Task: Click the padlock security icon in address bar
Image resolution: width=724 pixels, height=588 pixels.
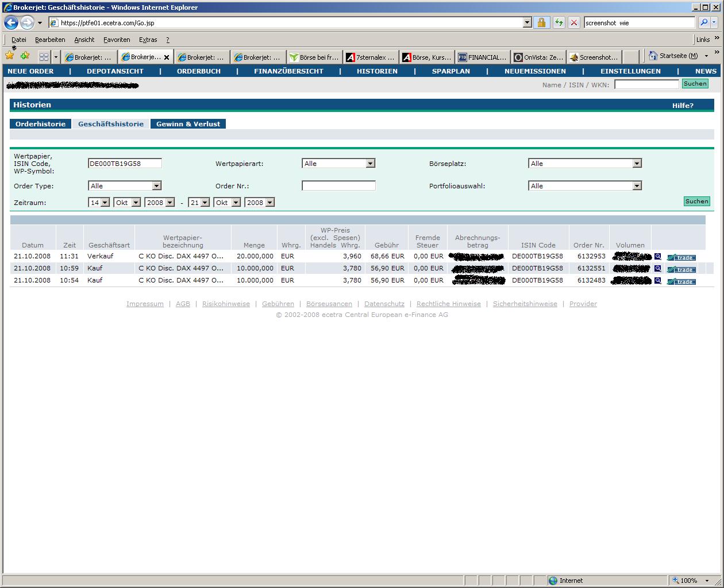Action: click(541, 22)
